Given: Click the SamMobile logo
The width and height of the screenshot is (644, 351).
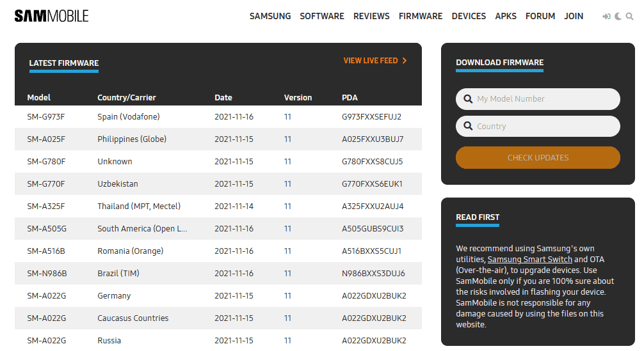Looking at the screenshot, I should (51, 16).
